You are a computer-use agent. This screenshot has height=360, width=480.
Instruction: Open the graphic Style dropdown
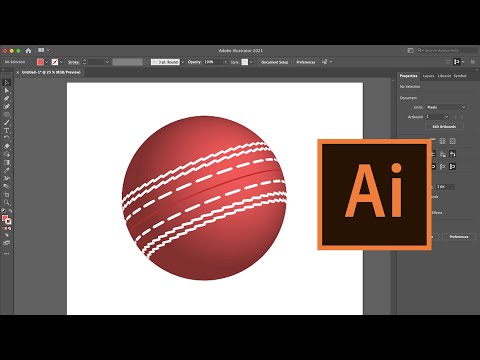pyautogui.click(x=251, y=62)
